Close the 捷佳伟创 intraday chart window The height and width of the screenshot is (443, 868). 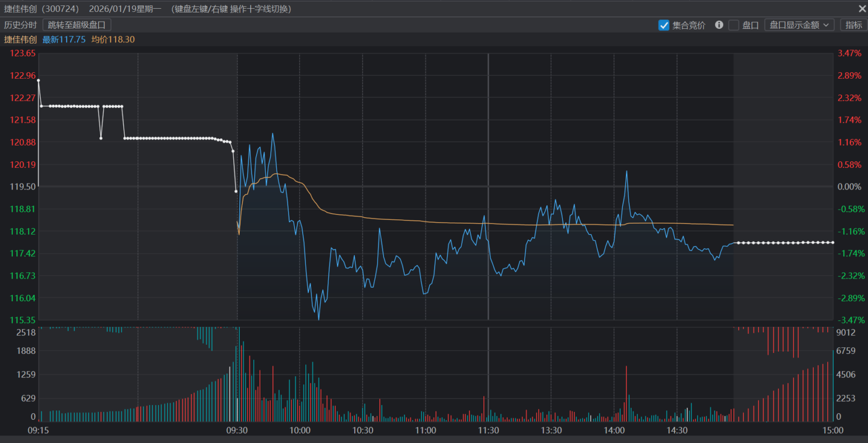[862, 9]
